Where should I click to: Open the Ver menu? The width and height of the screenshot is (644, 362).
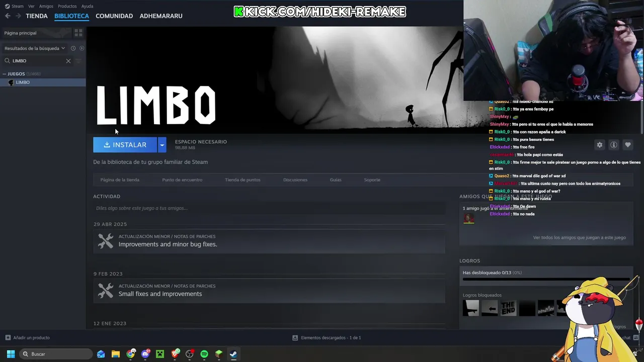[x=31, y=6]
